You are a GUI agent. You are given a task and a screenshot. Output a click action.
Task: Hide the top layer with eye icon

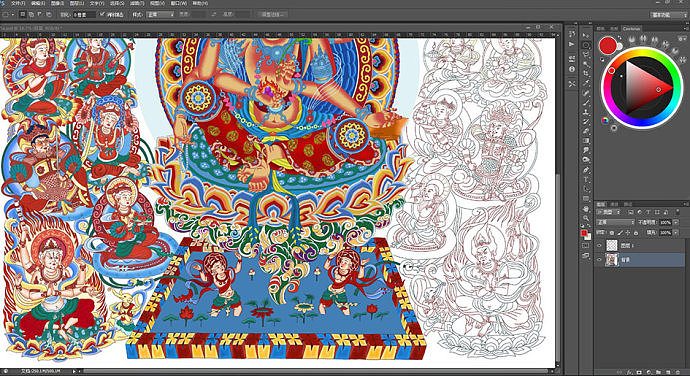599,246
